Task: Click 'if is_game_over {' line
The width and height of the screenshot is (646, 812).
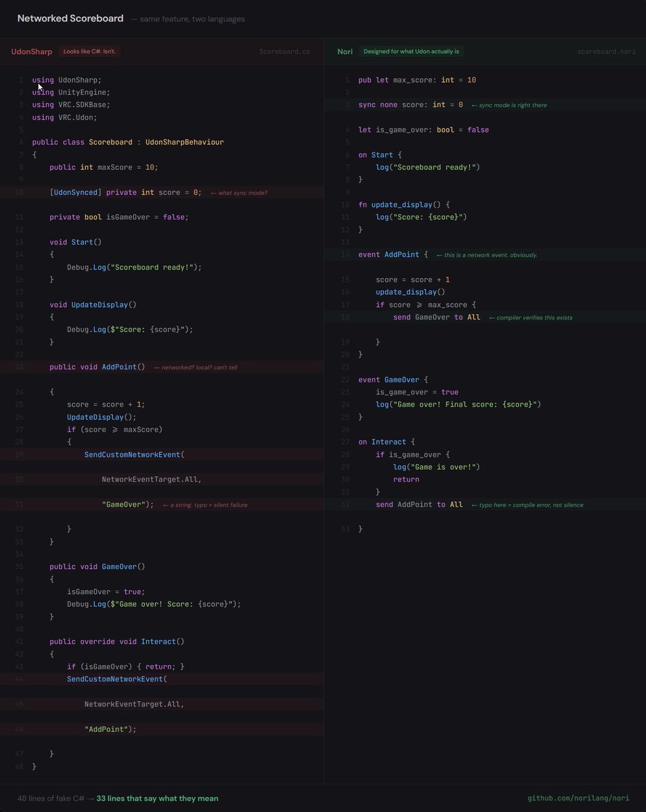Action: [x=412, y=455]
